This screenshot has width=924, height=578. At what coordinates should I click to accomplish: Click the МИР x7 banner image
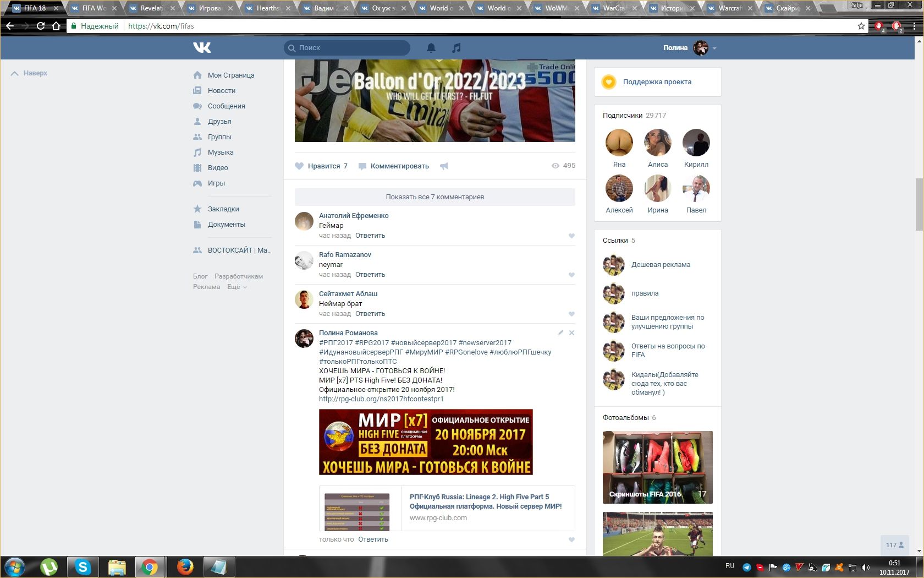426,442
